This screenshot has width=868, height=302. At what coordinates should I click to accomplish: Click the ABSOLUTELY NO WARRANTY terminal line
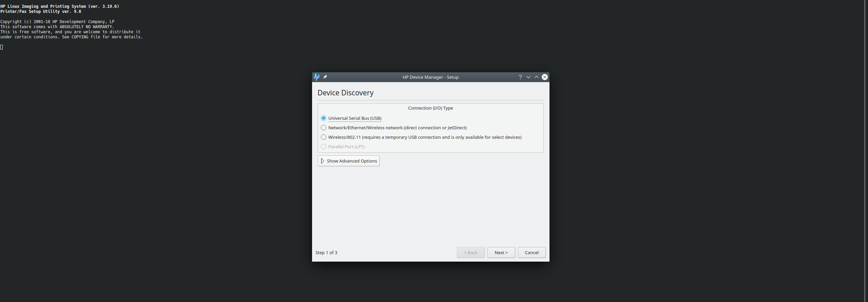[57, 27]
